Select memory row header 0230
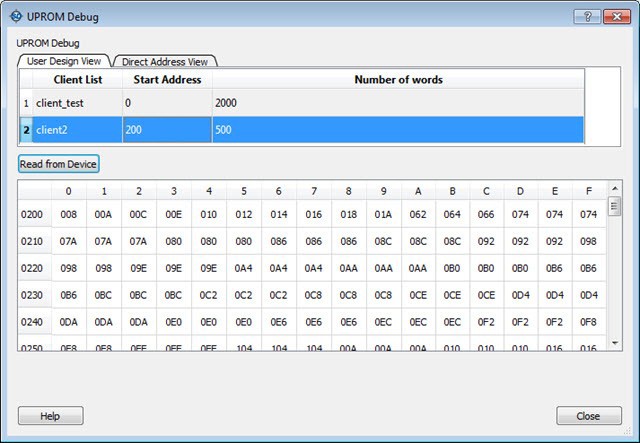 [33, 295]
